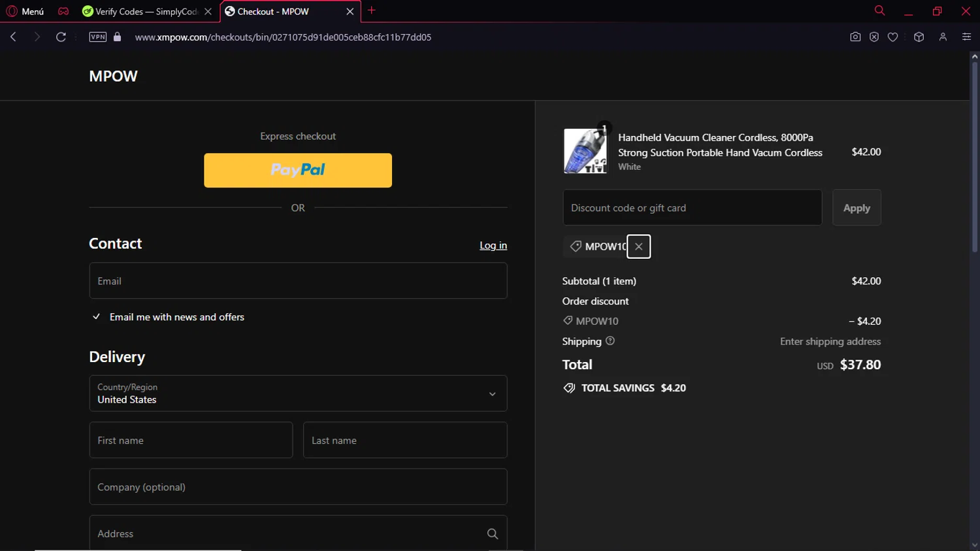Focus the Address field
This screenshot has width=980, height=551.
[298, 534]
